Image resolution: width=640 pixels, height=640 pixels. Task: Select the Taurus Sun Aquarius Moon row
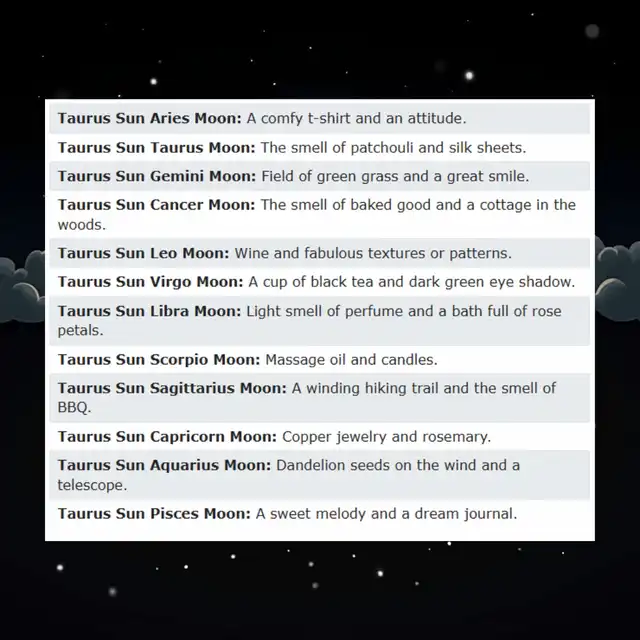[x=320, y=475]
